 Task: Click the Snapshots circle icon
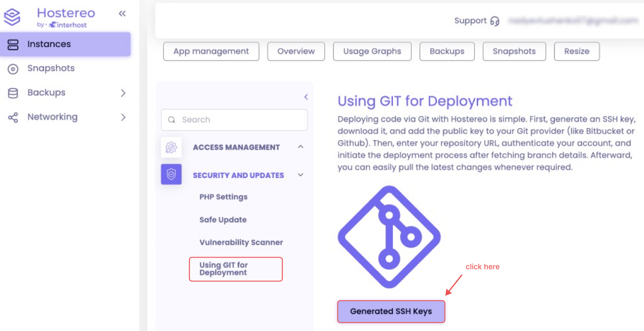13,69
